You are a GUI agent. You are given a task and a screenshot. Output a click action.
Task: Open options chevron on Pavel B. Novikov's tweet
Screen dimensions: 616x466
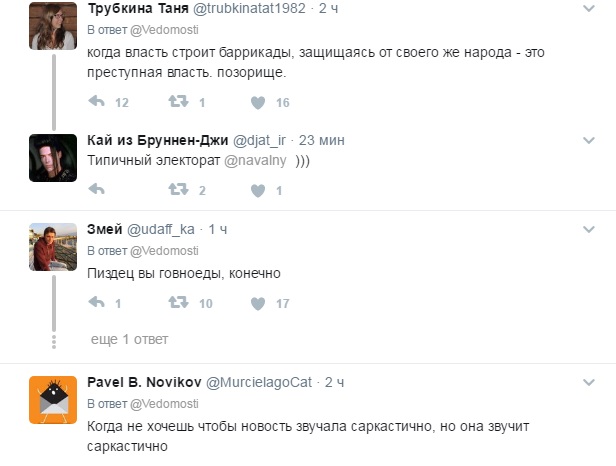(589, 382)
